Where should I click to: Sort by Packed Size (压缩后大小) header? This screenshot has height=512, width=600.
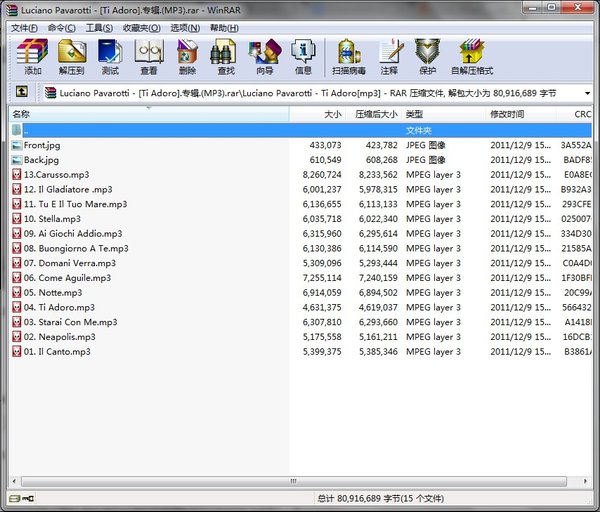373,114
